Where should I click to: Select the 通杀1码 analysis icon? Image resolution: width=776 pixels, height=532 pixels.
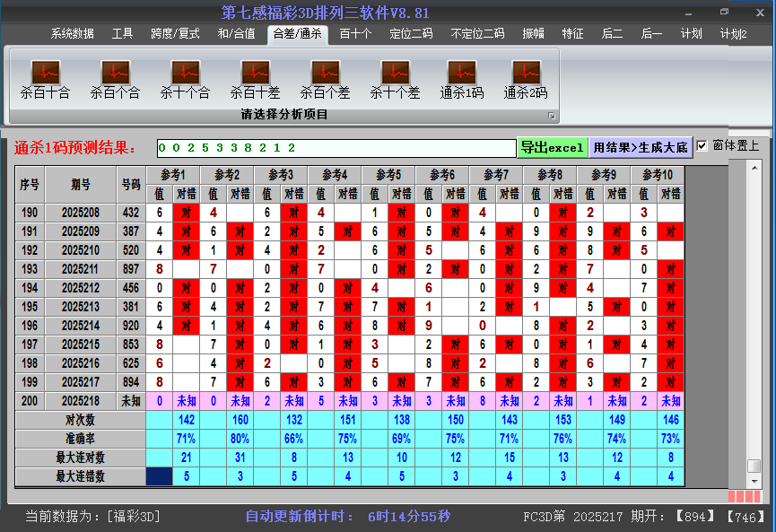pyautogui.click(x=462, y=80)
